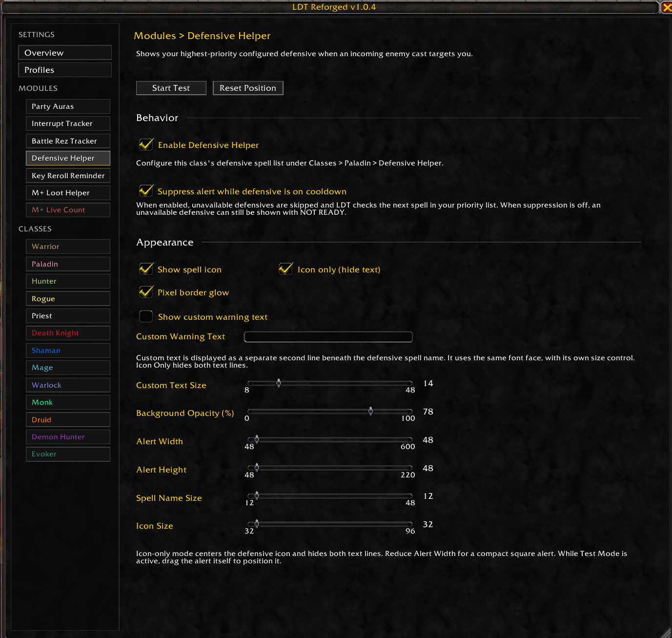Click the Start Test button
The height and width of the screenshot is (638, 672).
171,88
